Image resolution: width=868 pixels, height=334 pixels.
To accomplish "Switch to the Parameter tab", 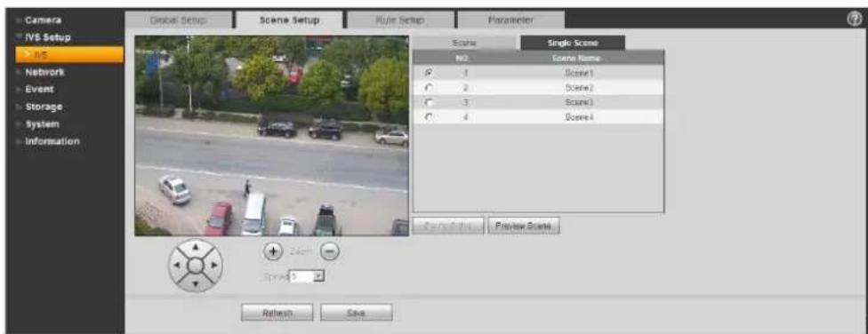I will coord(510,20).
